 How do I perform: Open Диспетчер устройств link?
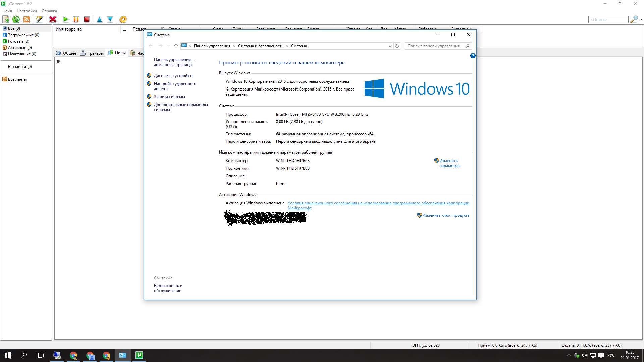point(173,76)
